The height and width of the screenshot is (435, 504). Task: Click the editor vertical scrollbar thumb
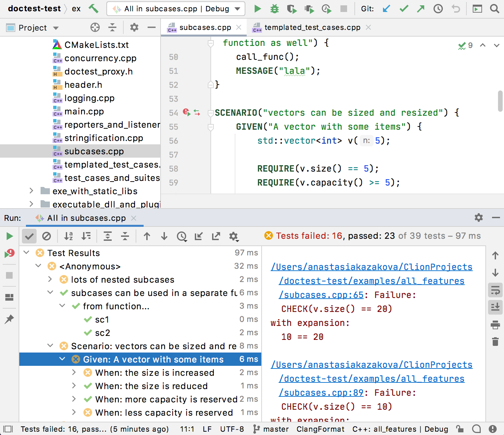(x=500, y=101)
